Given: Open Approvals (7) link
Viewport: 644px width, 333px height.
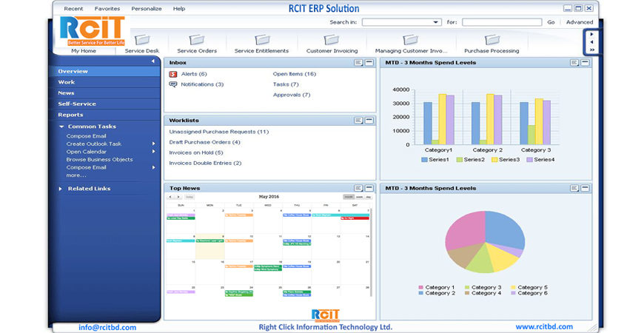Looking at the screenshot, I should (292, 95).
